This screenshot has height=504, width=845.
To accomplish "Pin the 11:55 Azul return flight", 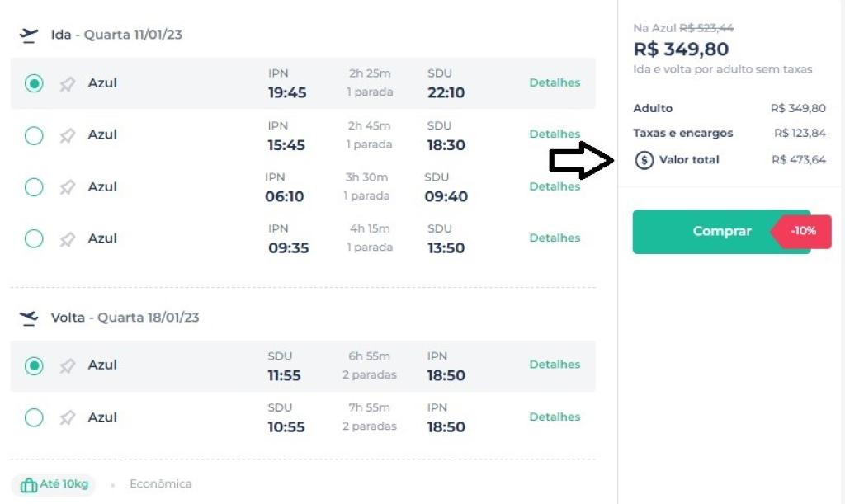I will point(68,365).
